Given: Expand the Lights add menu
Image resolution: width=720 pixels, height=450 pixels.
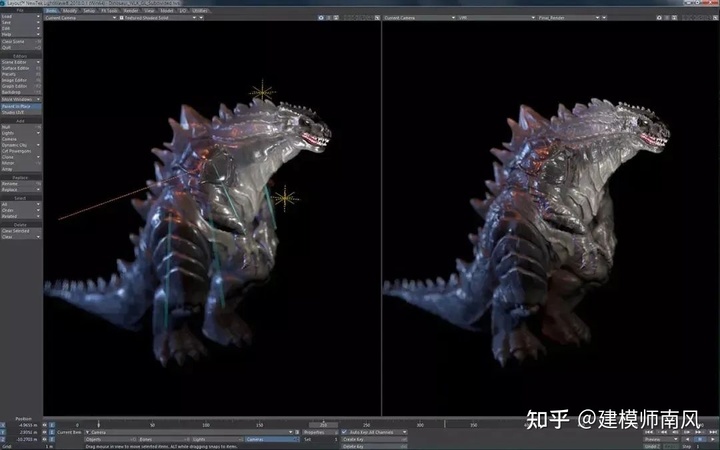Looking at the screenshot, I should pos(21,133).
